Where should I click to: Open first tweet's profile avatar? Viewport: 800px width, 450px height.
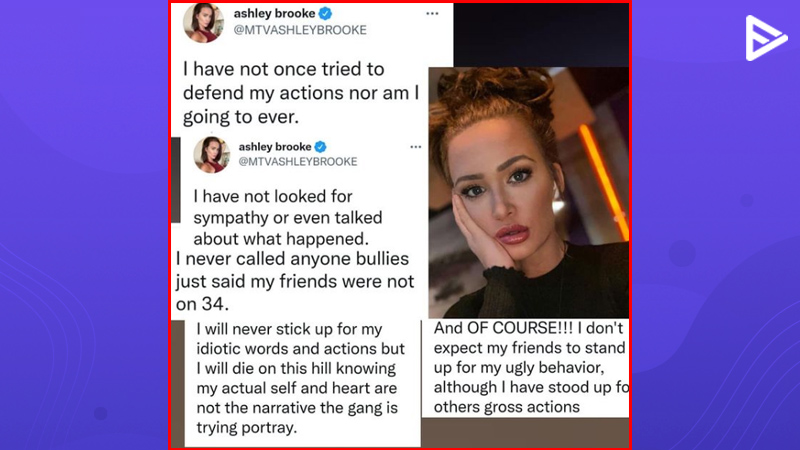coord(204,22)
